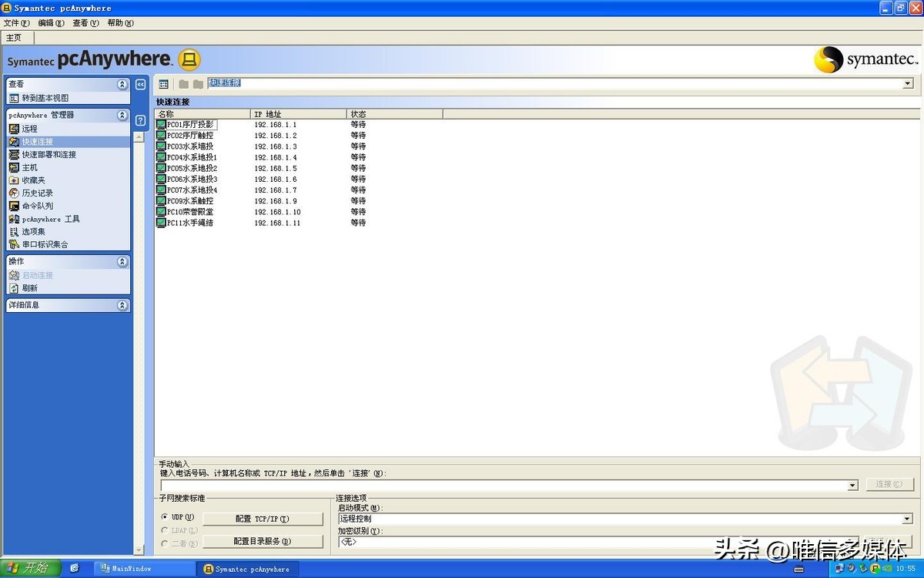Screen dimensions: 924x578
Task: Click the computer icon of PC07水系地投4
Action: tap(161, 190)
